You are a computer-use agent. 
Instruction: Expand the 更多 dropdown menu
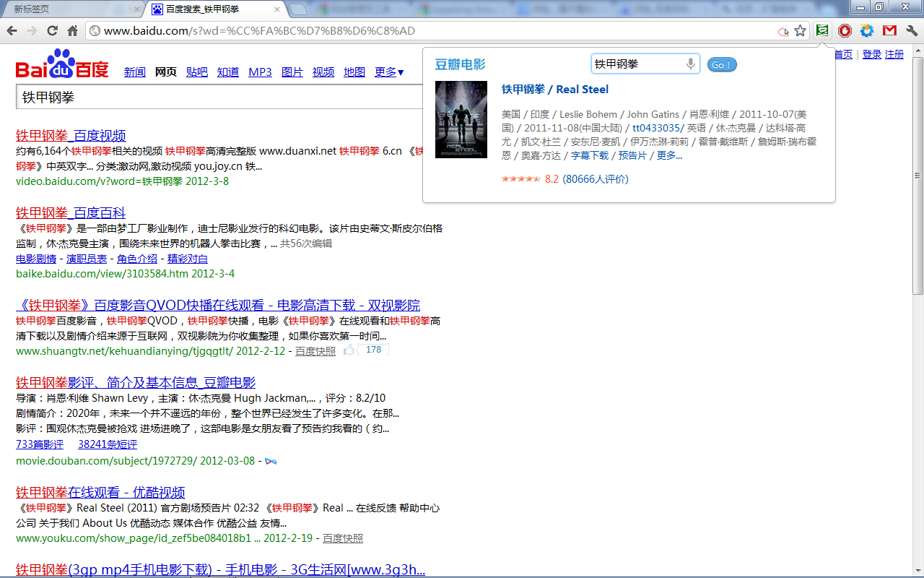[389, 72]
